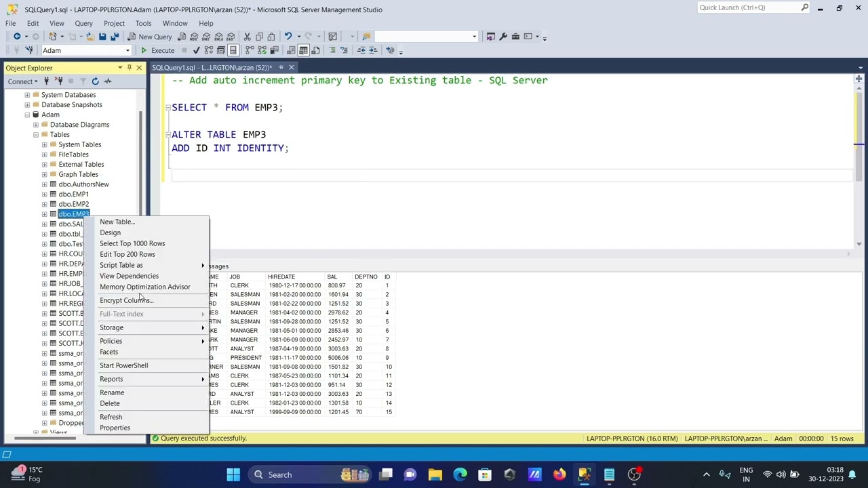Click the Save All icon

coord(114,37)
